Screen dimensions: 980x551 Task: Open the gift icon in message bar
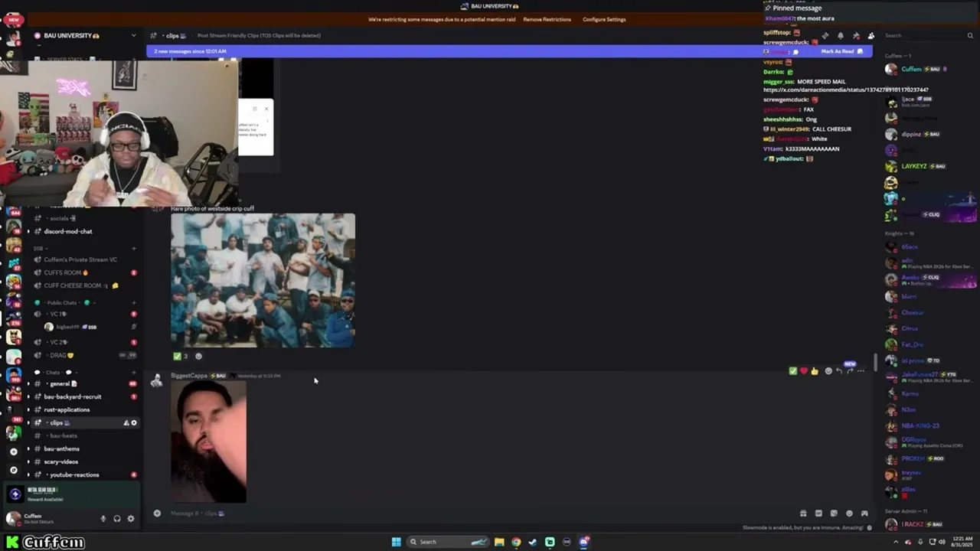click(x=803, y=514)
